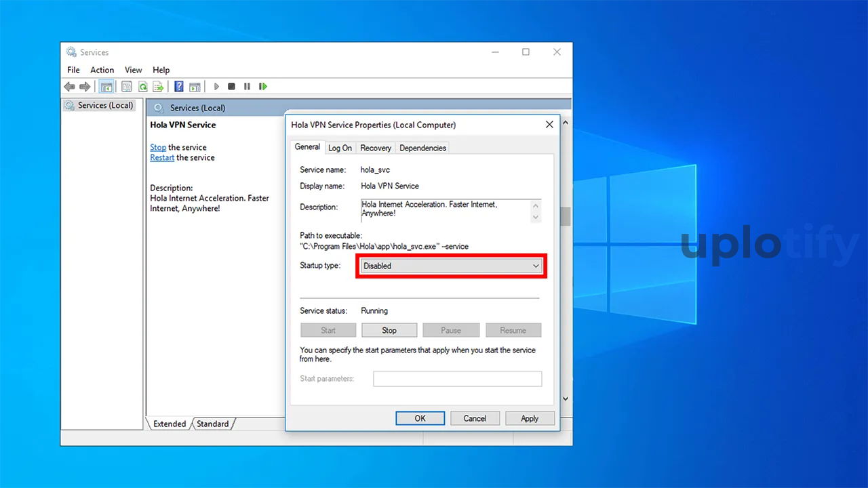
Task: Switch to the Recovery tab
Action: pos(376,148)
